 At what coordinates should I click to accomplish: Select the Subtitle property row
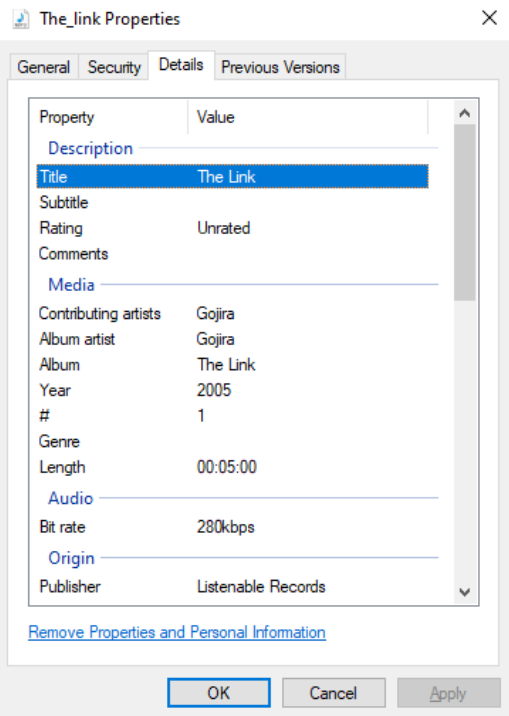tap(232, 202)
